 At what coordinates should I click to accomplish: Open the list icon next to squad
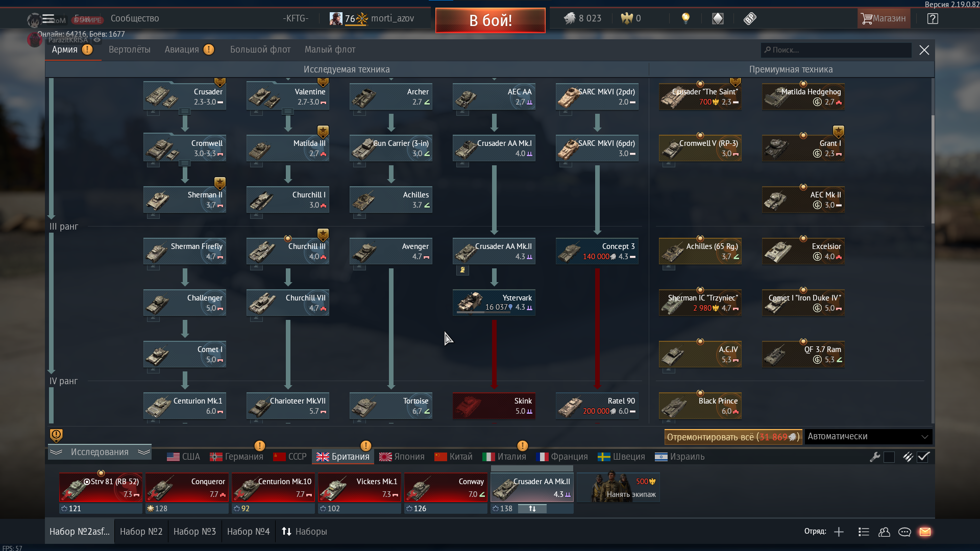[x=864, y=532]
